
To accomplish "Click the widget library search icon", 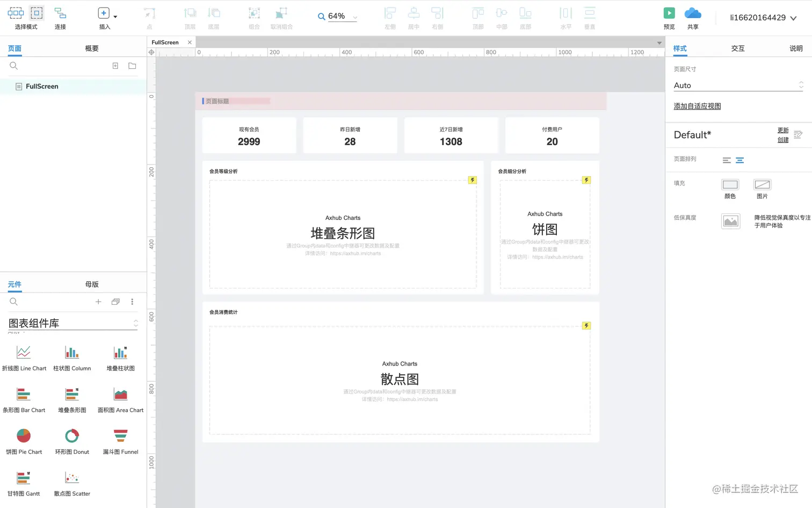I will 14,302.
